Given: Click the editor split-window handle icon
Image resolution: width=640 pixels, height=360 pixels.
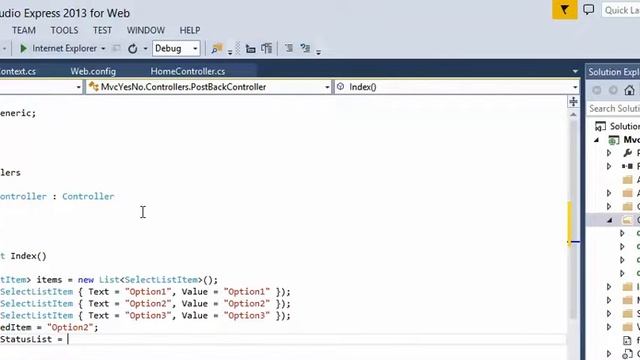Looking at the screenshot, I should point(573,102).
